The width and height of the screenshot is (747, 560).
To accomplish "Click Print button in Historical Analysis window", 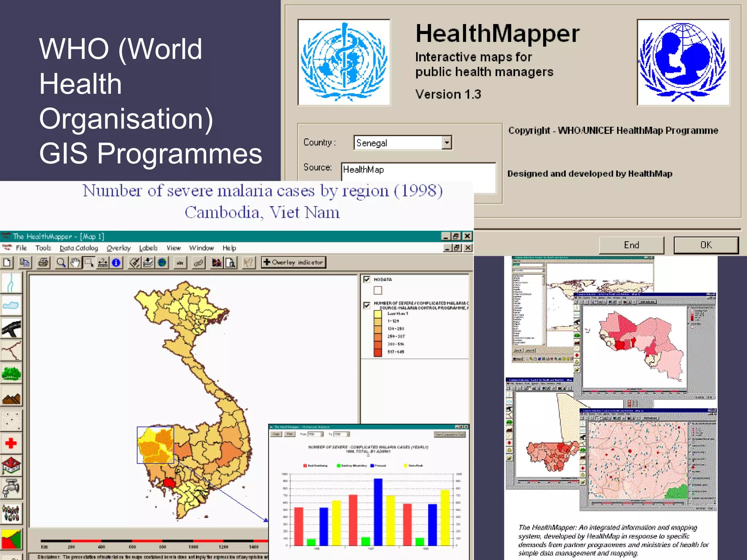I will click(290, 434).
